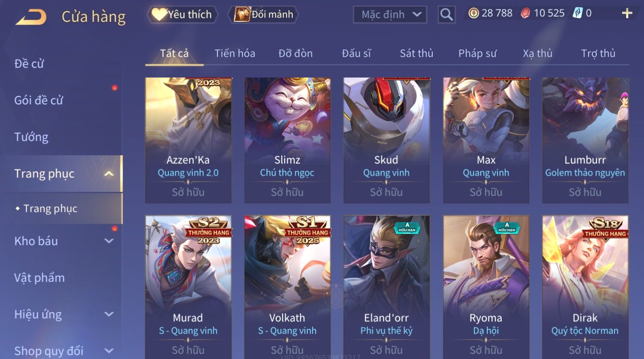This screenshot has height=359, width=644.
Task: Open the Tướng sidebar menu
Action: 31,137
